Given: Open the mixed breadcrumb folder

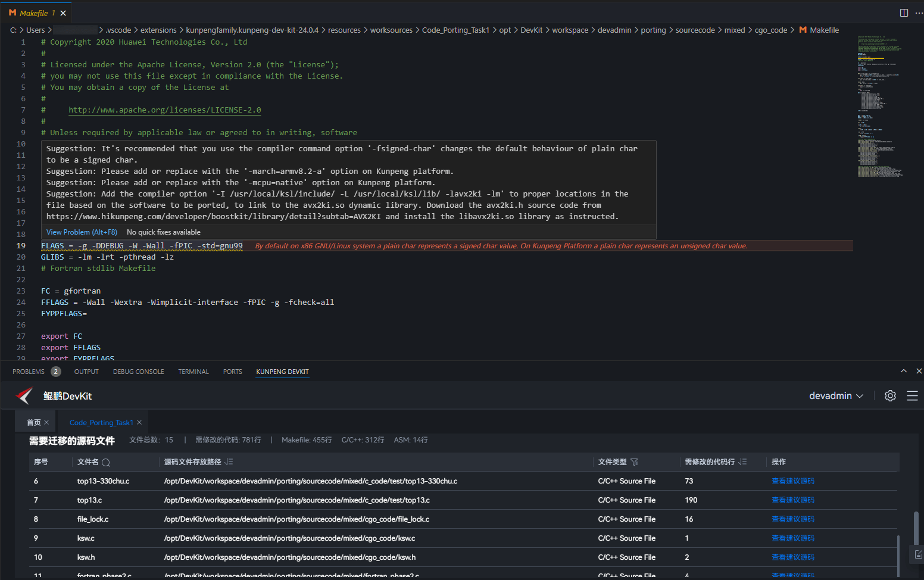Looking at the screenshot, I should click(734, 30).
